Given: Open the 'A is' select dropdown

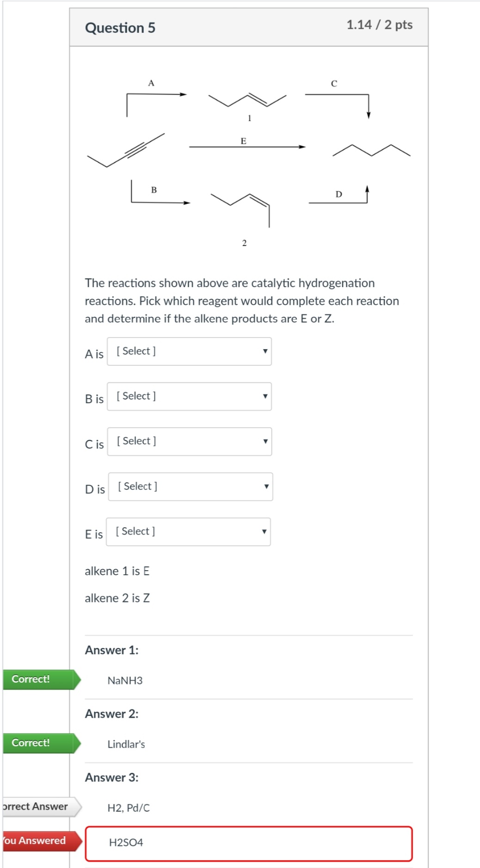Looking at the screenshot, I should click(189, 351).
